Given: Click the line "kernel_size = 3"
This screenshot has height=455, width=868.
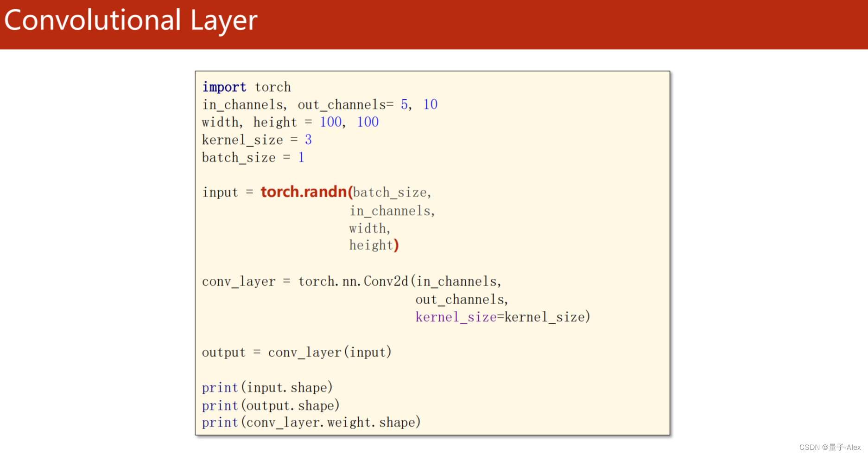Looking at the screenshot, I should (257, 140).
